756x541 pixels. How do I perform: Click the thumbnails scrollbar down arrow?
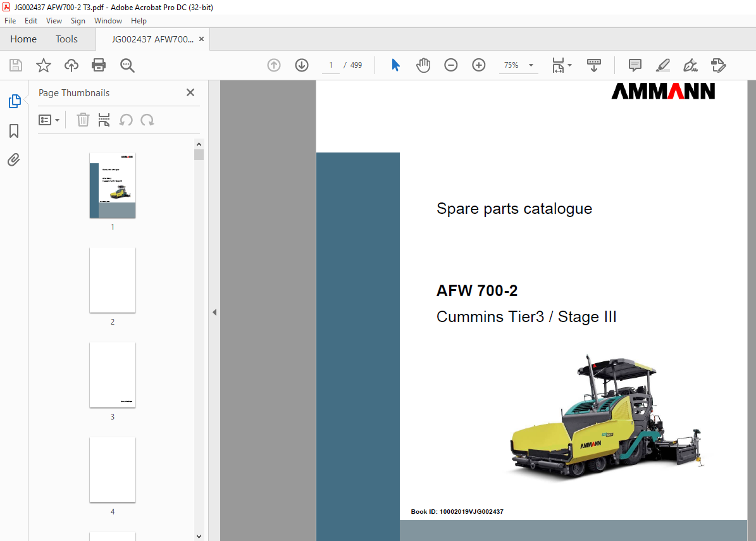[199, 536]
